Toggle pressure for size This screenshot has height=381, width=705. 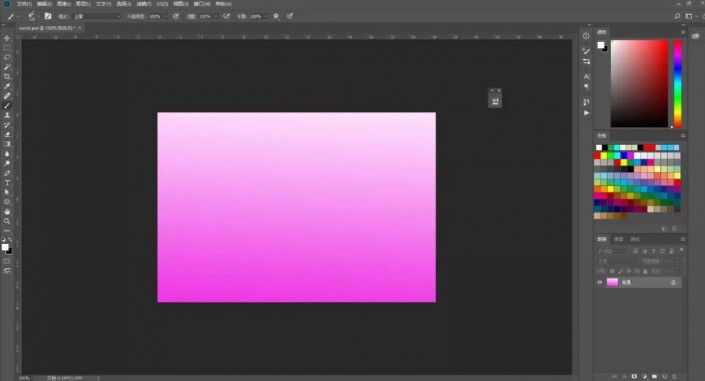[x=290, y=16]
